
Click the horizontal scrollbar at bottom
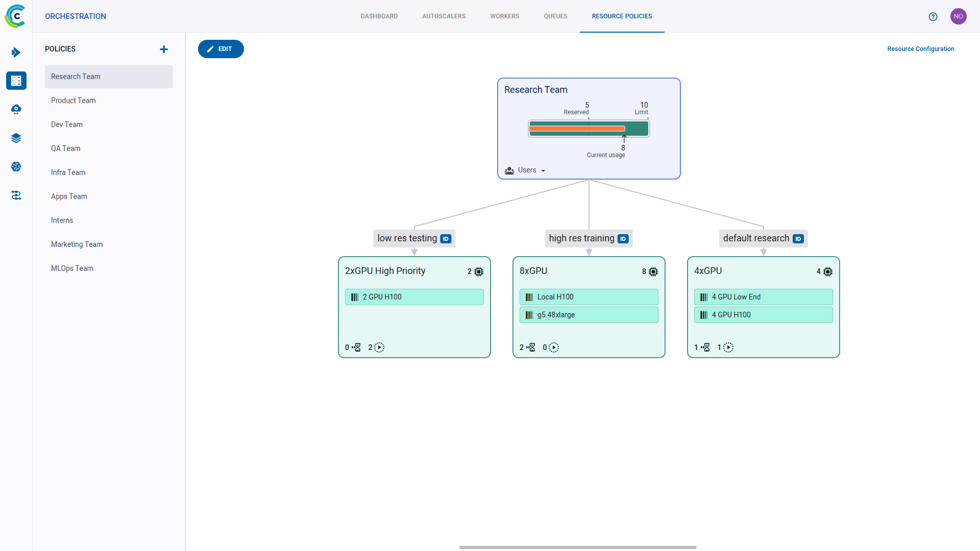click(x=577, y=547)
